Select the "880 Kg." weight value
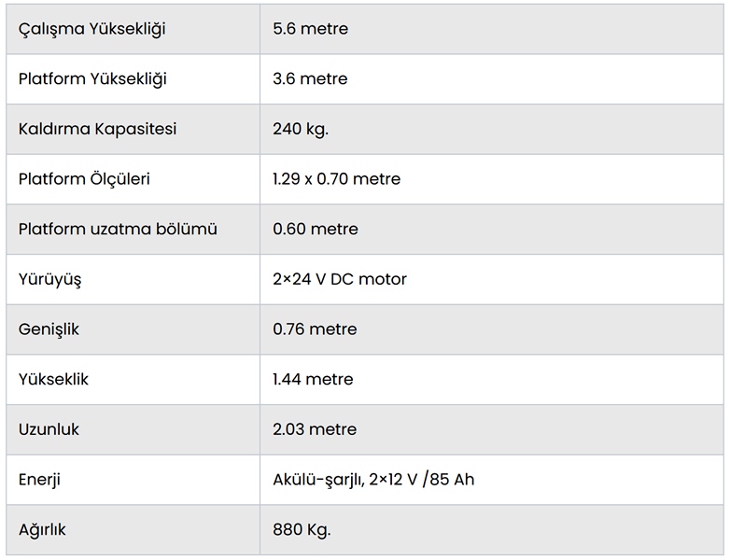 [302, 530]
